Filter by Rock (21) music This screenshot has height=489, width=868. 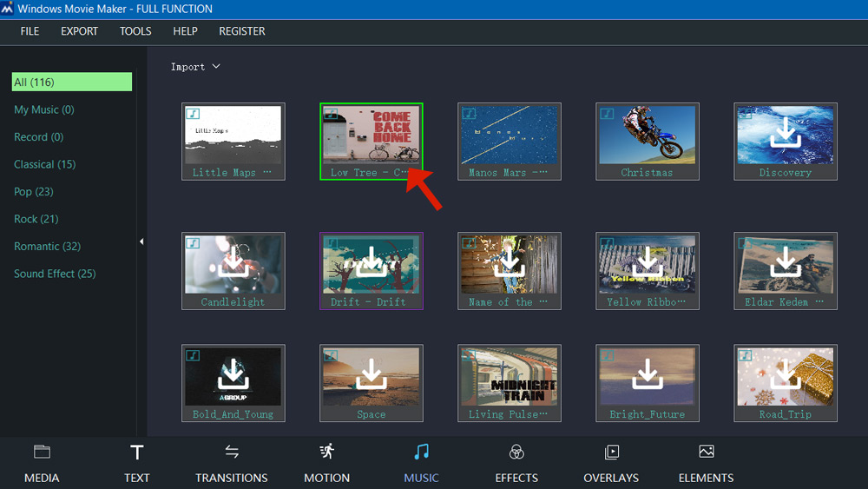tap(36, 219)
